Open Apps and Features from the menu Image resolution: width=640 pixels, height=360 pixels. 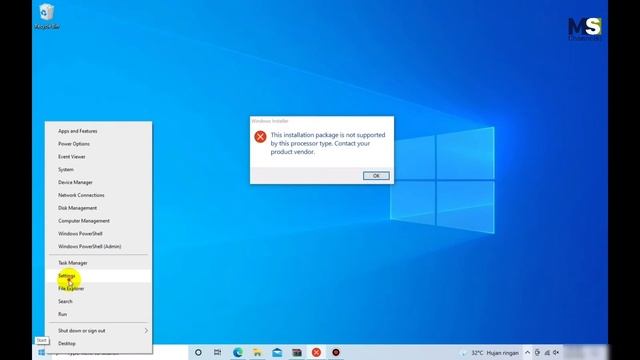pos(98,131)
